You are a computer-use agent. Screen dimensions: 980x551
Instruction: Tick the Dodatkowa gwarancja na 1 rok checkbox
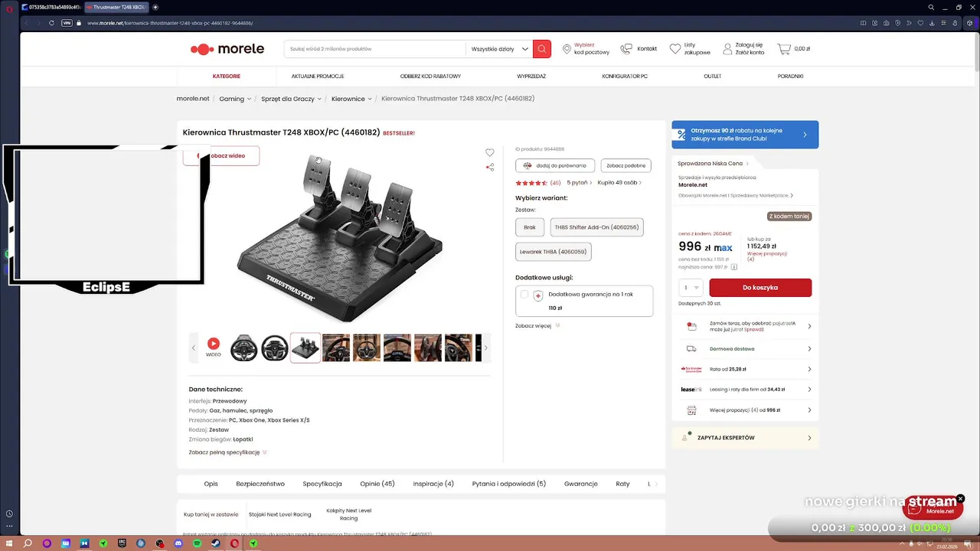pyautogui.click(x=524, y=294)
